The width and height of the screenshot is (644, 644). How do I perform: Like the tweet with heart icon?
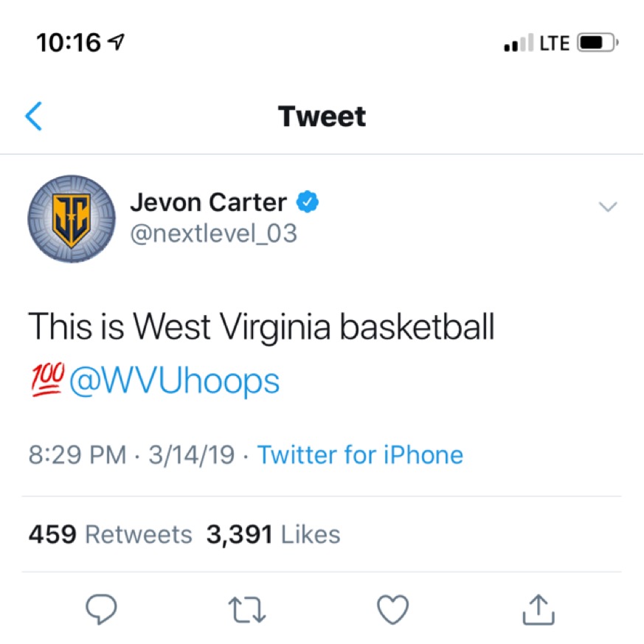(392, 609)
